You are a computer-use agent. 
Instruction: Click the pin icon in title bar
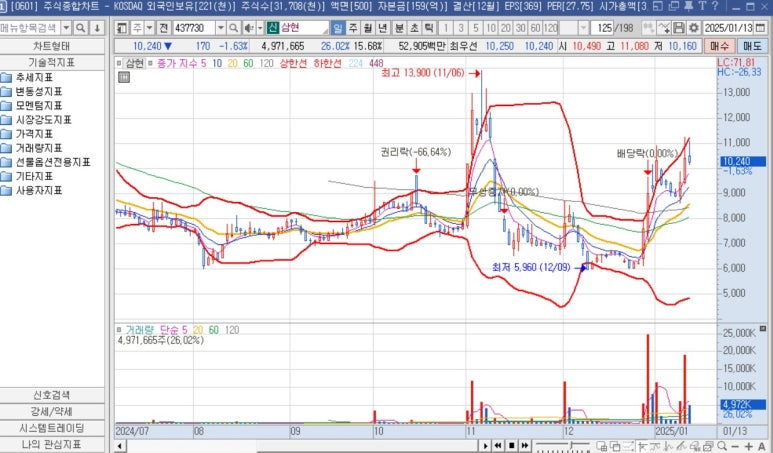coord(689,6)
